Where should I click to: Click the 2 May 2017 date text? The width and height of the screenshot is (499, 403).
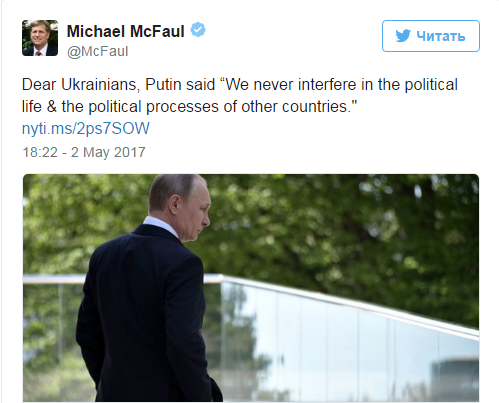pyautogui.click(x=108, y=152)
